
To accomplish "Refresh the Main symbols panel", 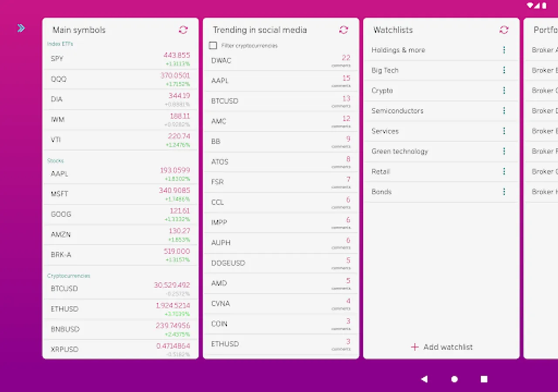I will click(183, 30).
